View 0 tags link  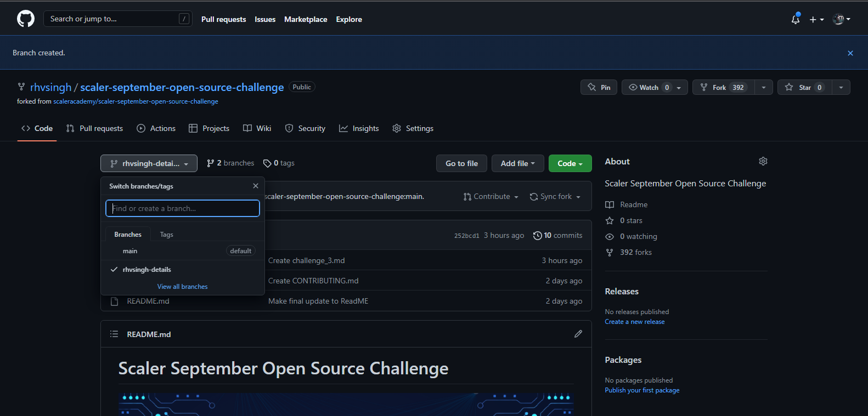click(279, 163)
